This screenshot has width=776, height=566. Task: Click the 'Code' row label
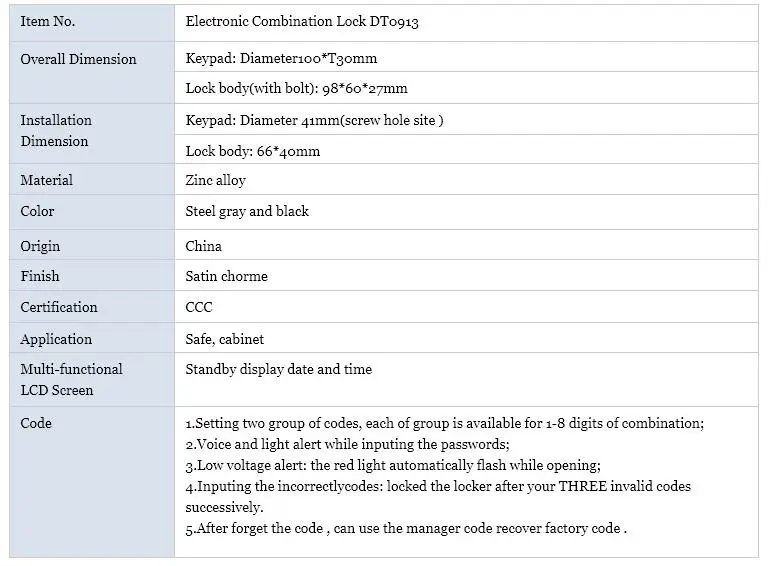36,423
